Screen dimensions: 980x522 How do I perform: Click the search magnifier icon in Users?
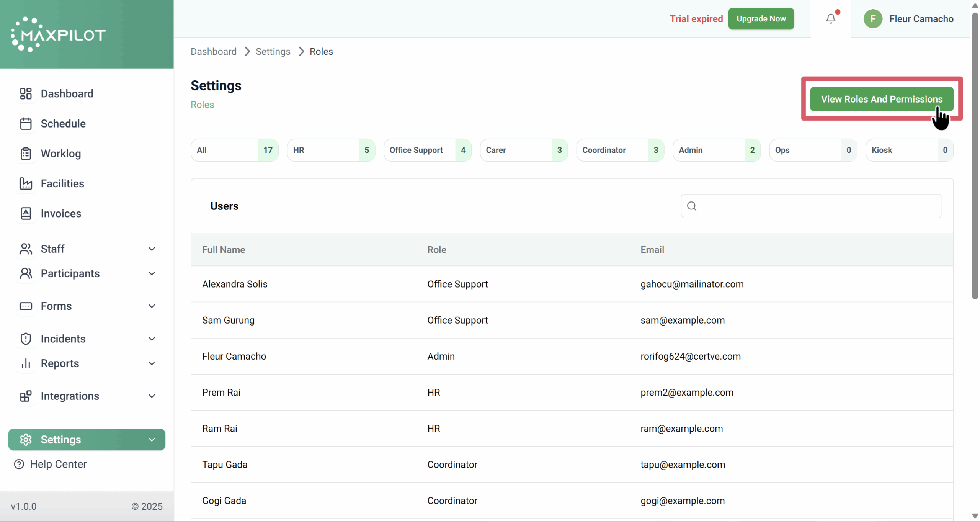pyautogui.click(x=691, y=206)
